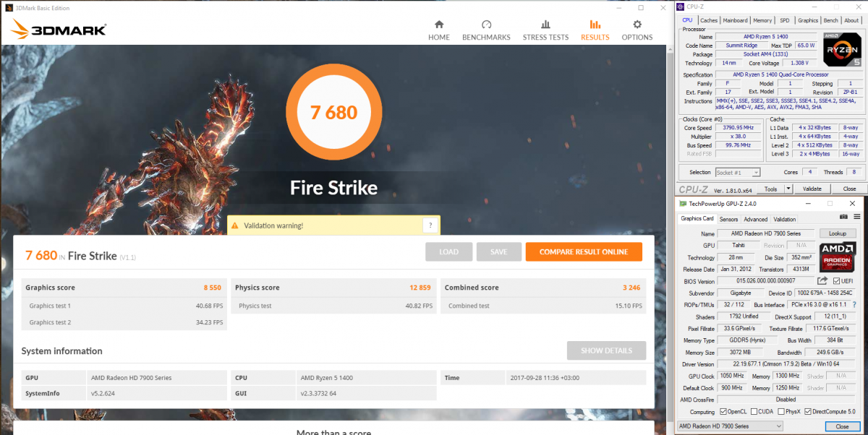Toggle the PhysX checkbox
868x435 pixels.
(781, 412)
